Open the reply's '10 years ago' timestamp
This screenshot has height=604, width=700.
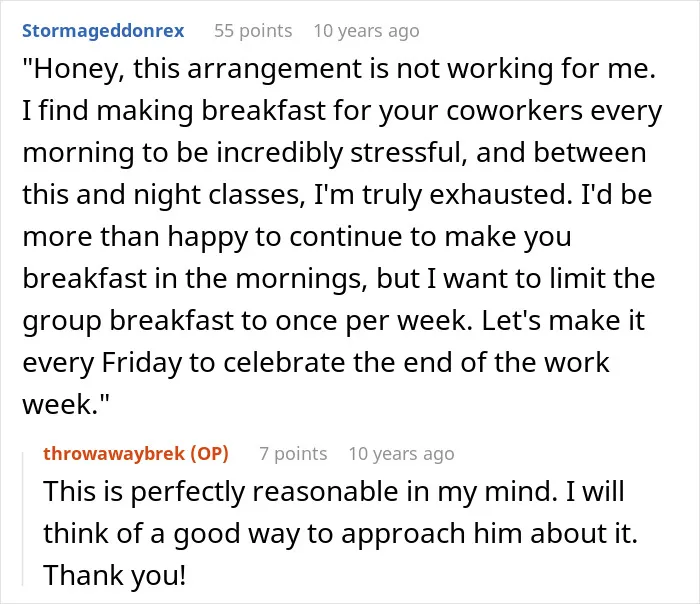401,454
